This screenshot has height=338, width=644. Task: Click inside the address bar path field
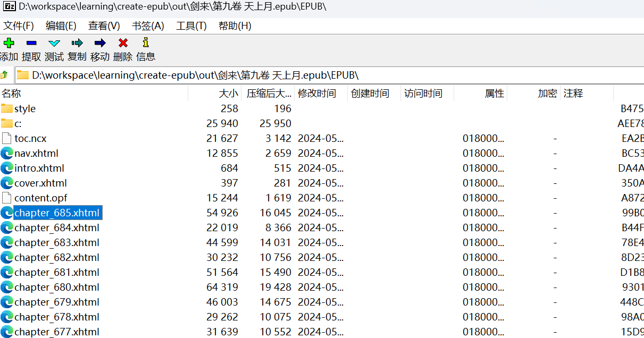pyautogui.click(x=213, y=74)
